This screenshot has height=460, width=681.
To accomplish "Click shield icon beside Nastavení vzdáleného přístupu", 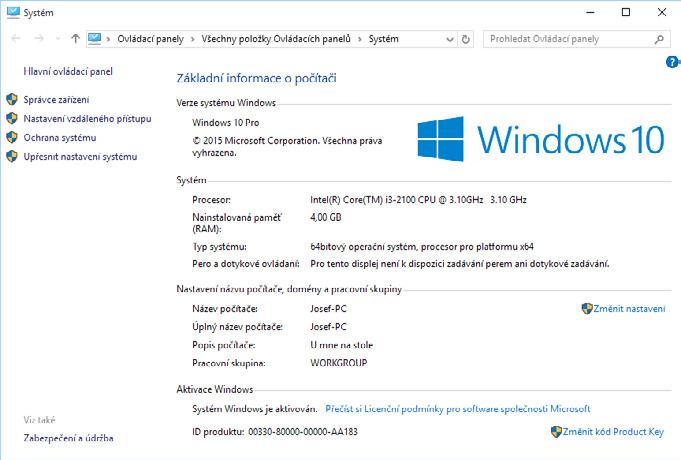I will (x=12, y=118).
